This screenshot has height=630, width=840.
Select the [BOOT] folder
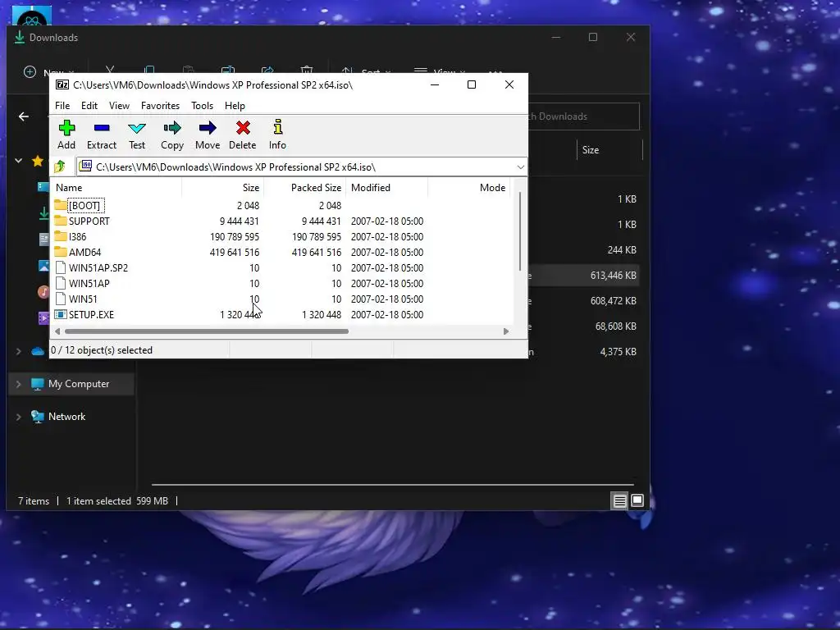click(x=84, y=206)
